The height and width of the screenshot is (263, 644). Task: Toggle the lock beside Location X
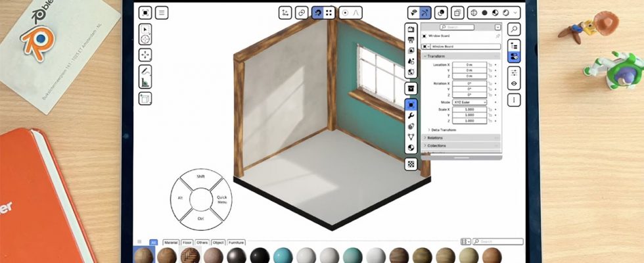tap(490, 65)
